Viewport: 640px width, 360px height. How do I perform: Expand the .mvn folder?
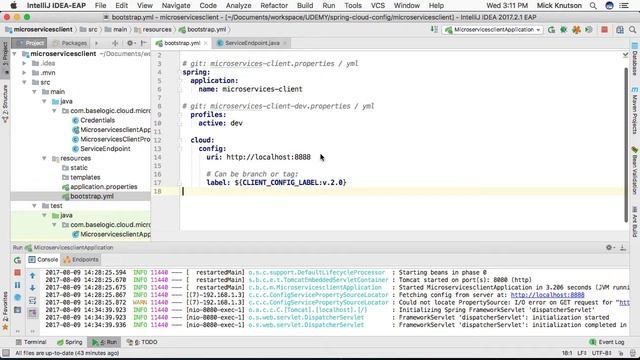coord(24,73)
